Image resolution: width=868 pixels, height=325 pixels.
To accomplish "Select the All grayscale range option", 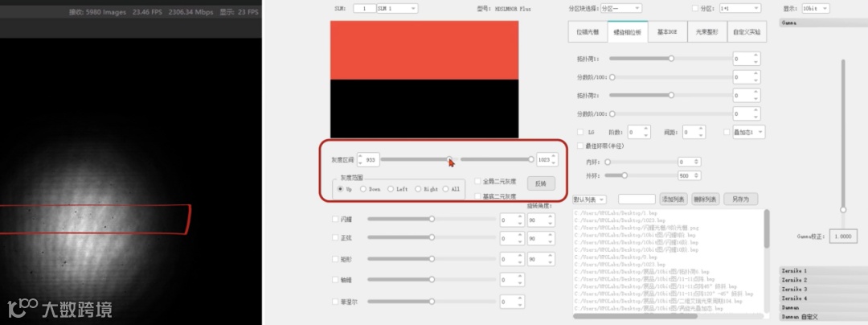I will (x=445, y=189).
